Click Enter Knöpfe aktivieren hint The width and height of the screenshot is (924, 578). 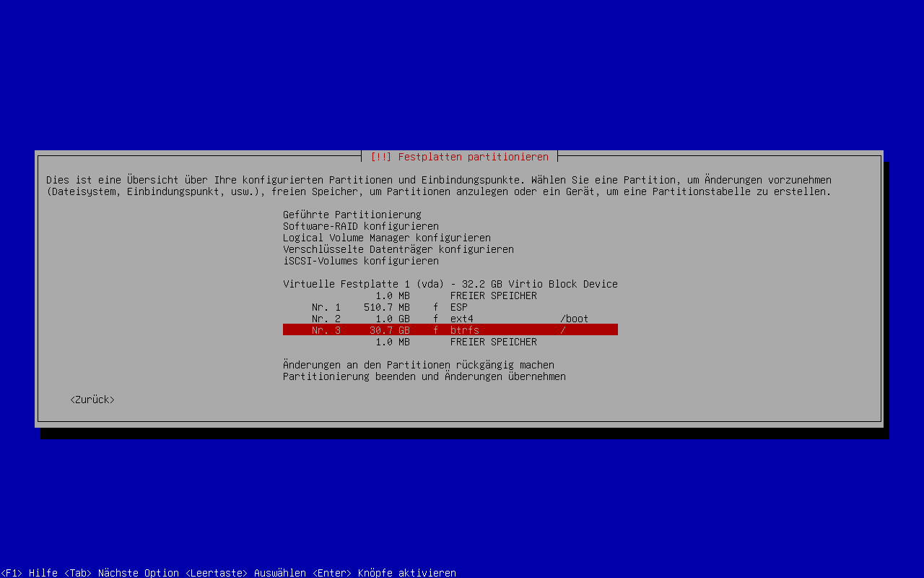[384, 573]
